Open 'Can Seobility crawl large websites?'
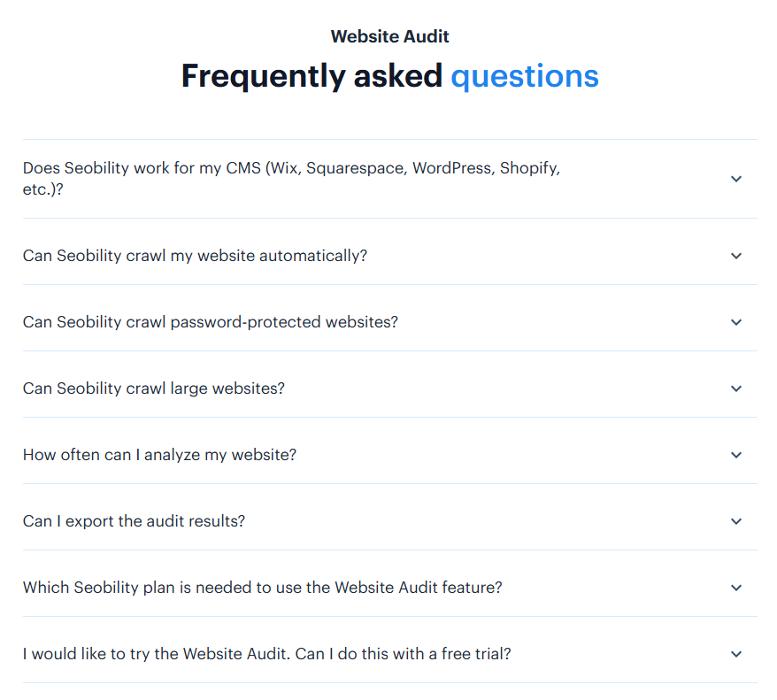 [x=153, y=388]
